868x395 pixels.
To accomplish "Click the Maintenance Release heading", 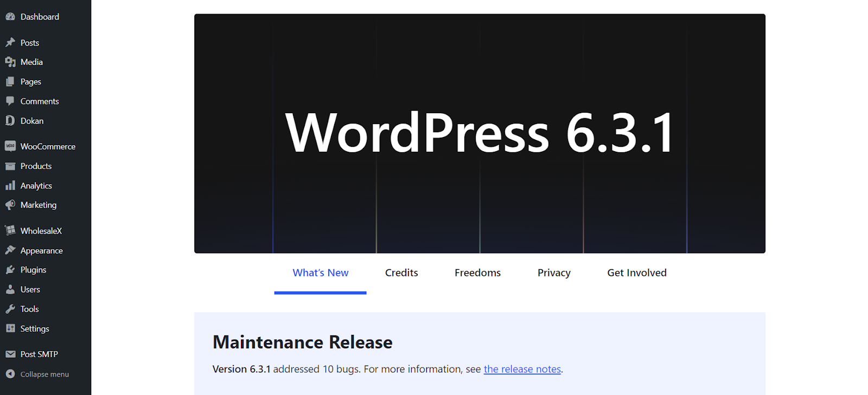I will (303, 342).
